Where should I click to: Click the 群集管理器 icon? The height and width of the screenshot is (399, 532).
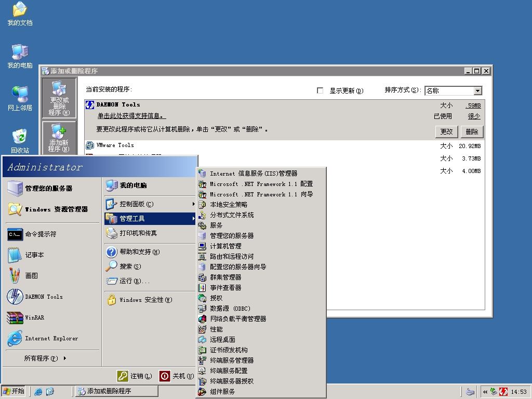(202, 277)
